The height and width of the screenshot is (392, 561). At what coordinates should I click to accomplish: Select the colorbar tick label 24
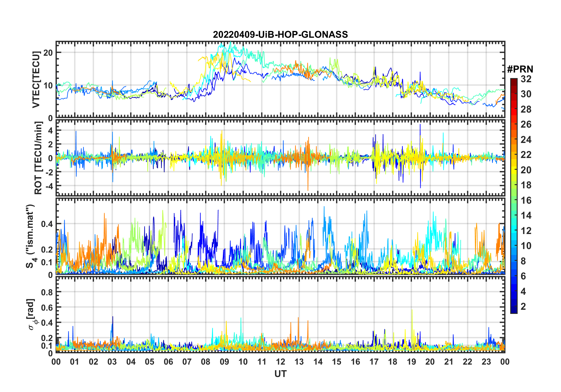point(526,140)
